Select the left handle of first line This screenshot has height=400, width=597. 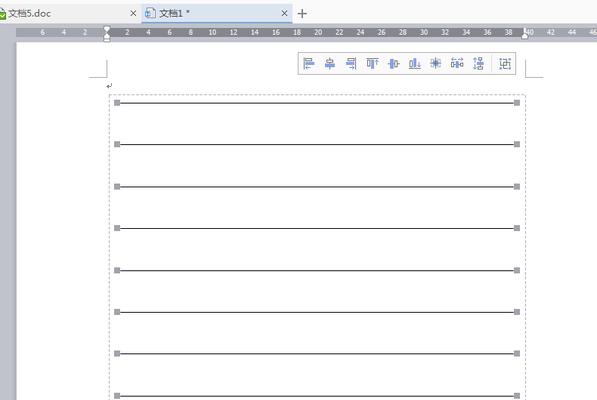tap(117, 103)
